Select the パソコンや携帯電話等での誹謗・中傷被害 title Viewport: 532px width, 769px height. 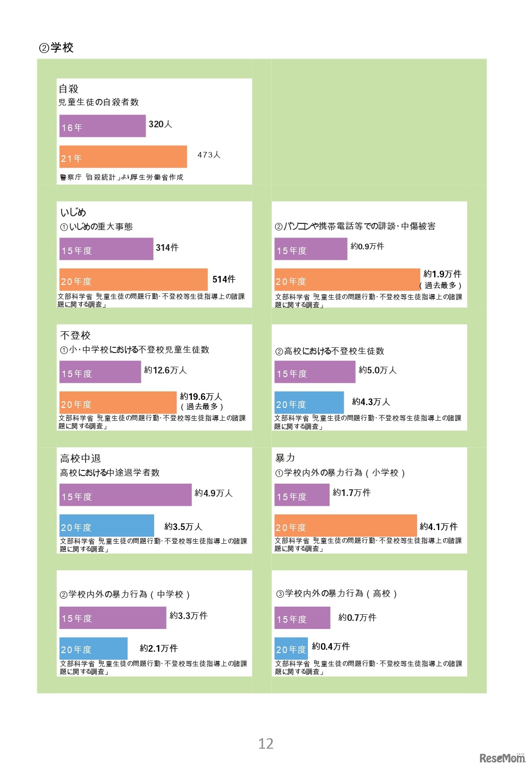click(355, 226)
